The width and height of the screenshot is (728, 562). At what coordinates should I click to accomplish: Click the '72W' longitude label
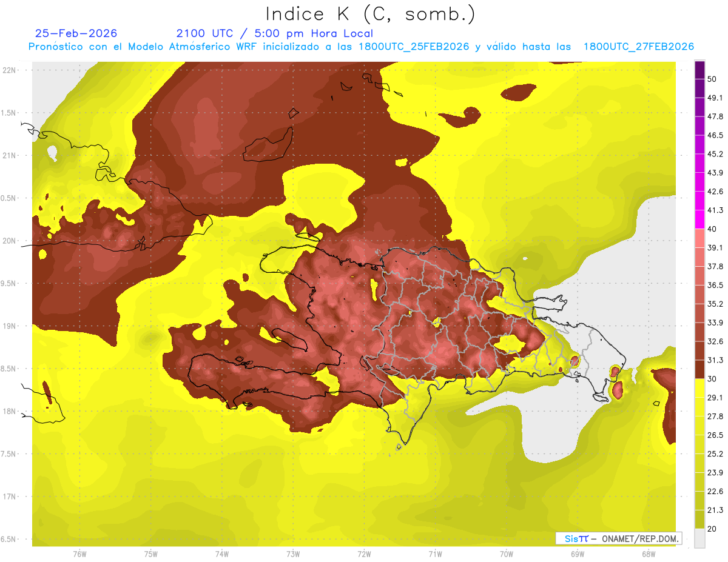[x=364, y=554]
